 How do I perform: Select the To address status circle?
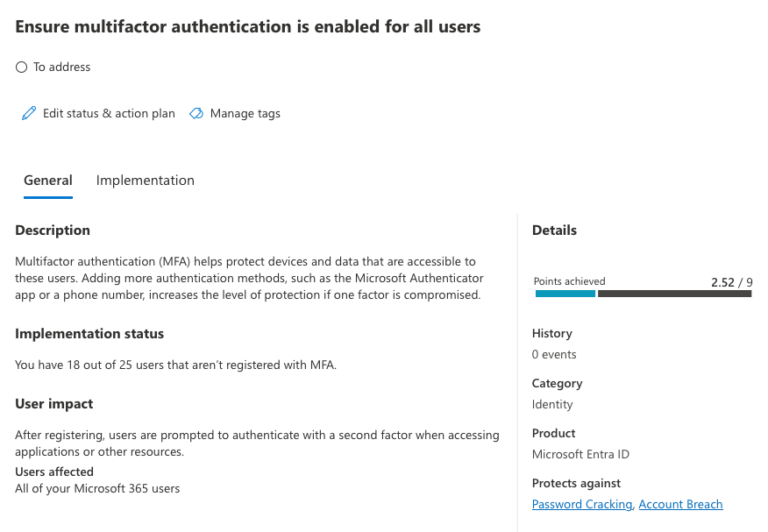point(22,67)
